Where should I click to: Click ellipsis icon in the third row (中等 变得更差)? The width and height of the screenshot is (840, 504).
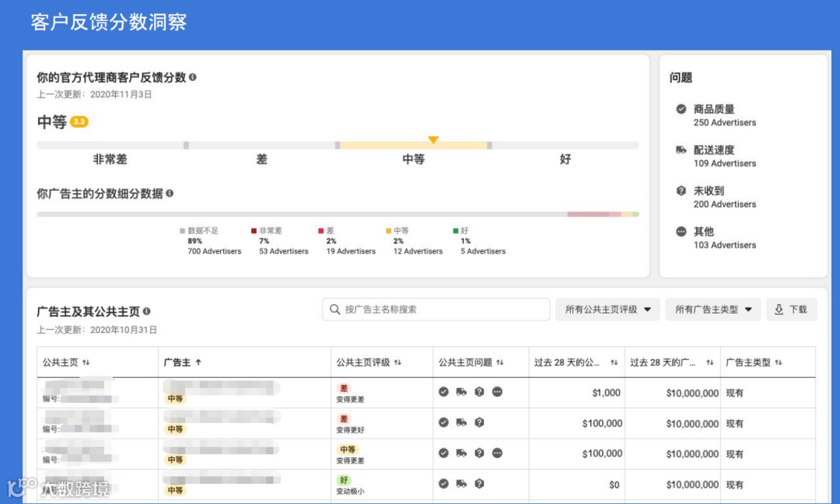497,453
